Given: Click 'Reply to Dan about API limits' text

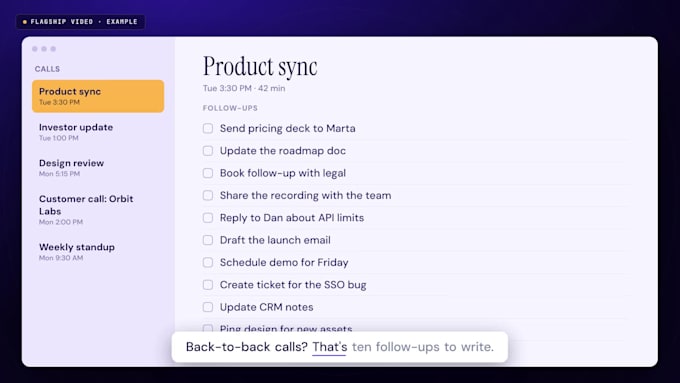Looking at the screenshot, I should 292,218.
